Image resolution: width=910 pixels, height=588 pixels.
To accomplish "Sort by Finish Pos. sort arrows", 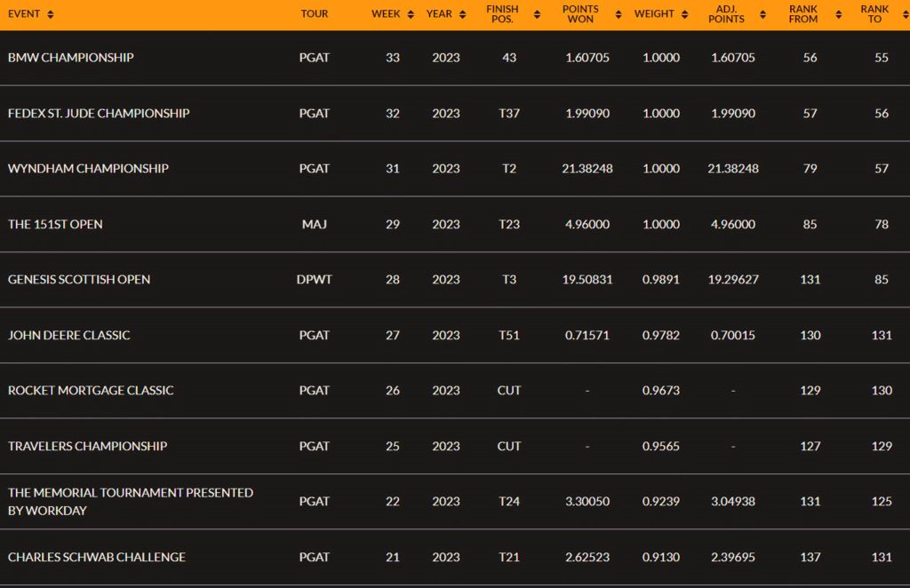I will 537,14.
